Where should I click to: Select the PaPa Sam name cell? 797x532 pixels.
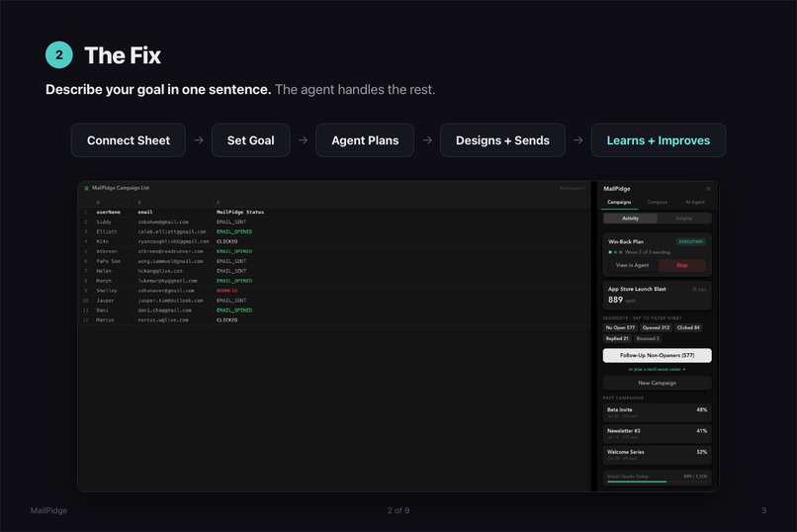(108, 261)
